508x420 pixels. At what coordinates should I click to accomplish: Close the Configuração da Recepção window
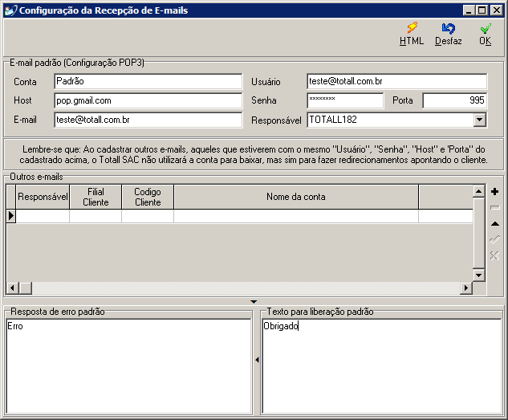coord(496,10)
